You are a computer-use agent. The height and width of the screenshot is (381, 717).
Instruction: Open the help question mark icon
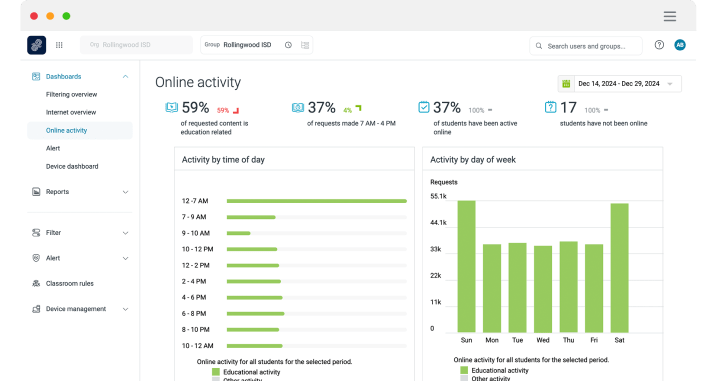(659, 45)
